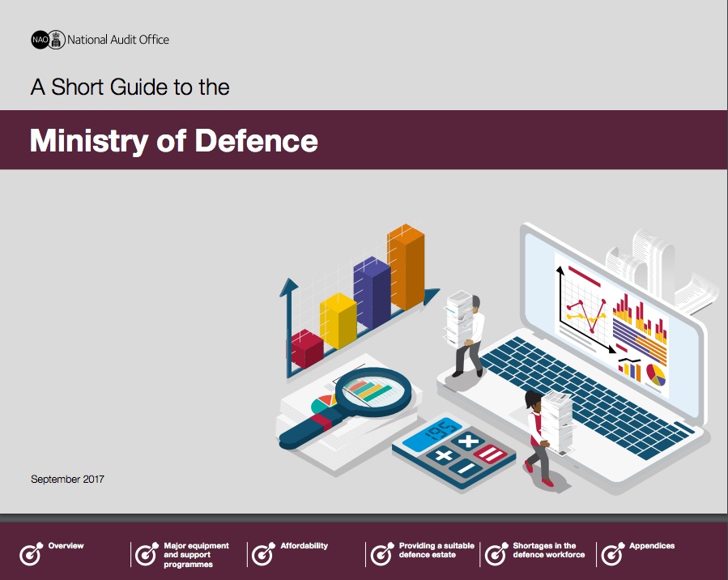
Task: Click the National Audit Office text
Action: [x=118, y=40]
